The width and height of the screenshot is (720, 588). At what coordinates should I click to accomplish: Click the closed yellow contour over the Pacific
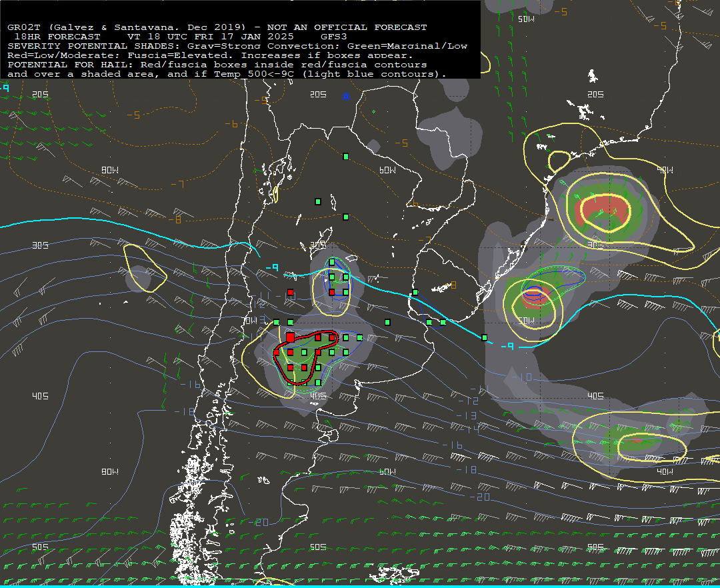pos(144,269)
